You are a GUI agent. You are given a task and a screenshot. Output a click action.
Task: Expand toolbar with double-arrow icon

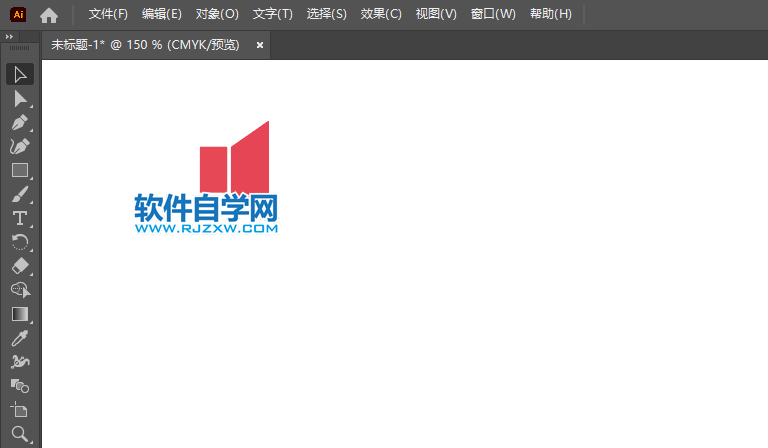click(9, 36)
